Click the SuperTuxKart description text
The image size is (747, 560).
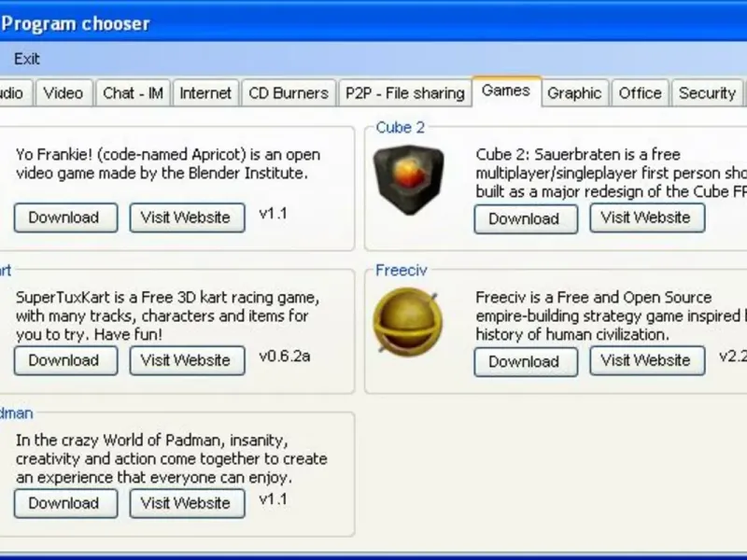click(x=168, y=315)
